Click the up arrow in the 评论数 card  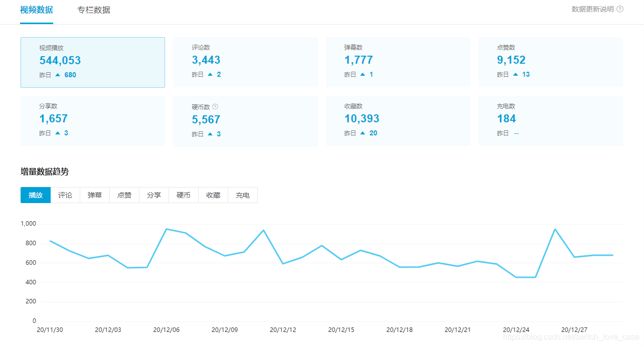point(210,75)
